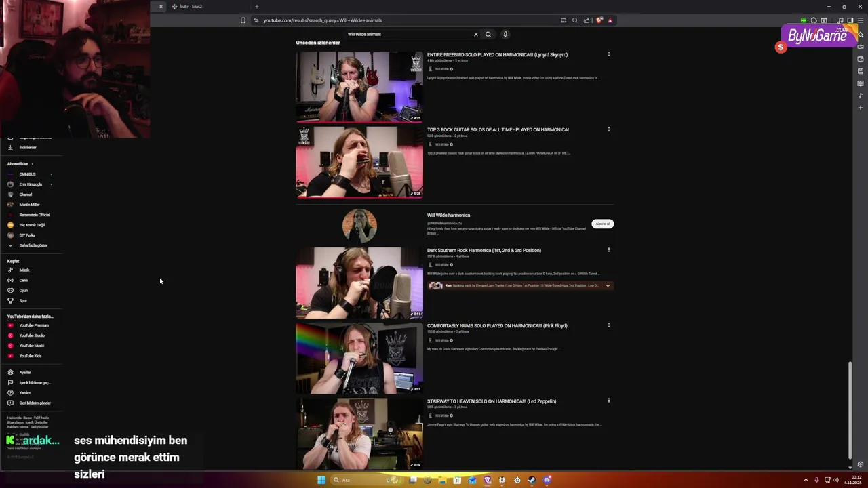The width and height of the screenshot is (868, 488).
Task: Play Top 3 Rock Guitar Solos thumbnail
Action: pyautogui.click(x=359, y=162)
